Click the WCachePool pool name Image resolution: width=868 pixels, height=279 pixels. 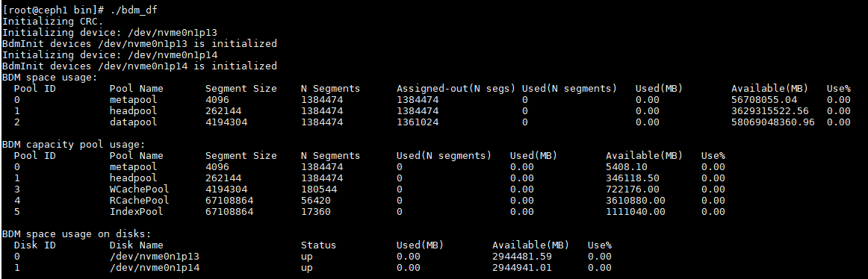point(140,189)
